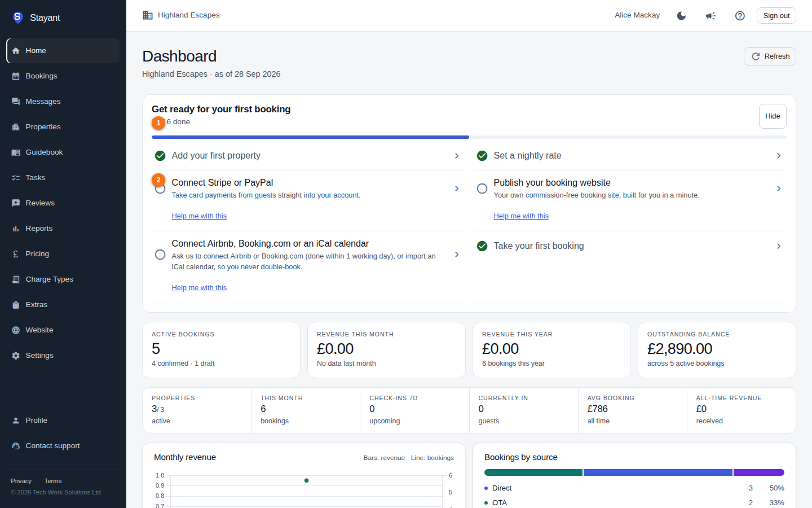The image size is (812, 508).
Task: Click the Tasks checklist icon in sidebar
Action: (16, 178)
